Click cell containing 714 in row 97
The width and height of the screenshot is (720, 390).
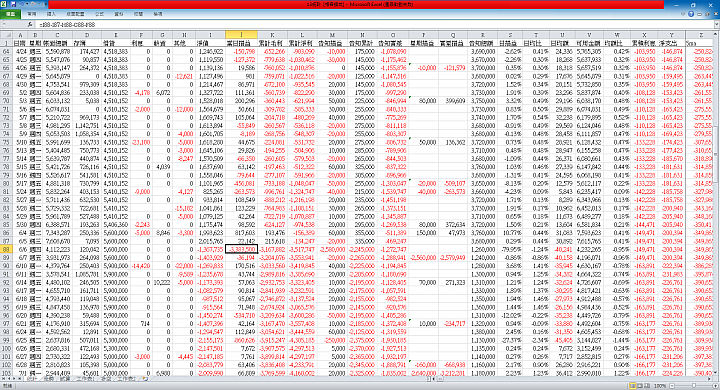[x=141, y=324]
